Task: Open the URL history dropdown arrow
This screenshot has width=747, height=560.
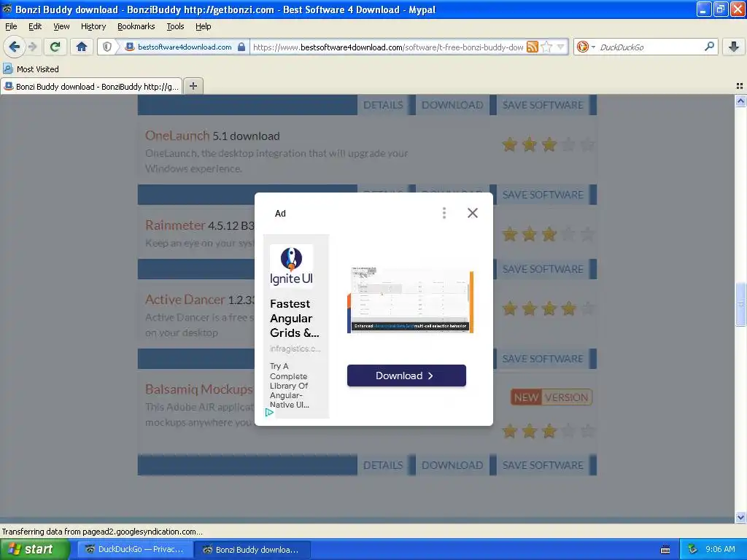Action: (561, 47)
